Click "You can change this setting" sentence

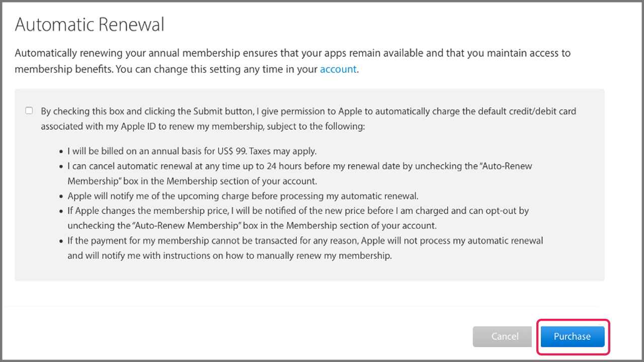[x=216, y=69]
